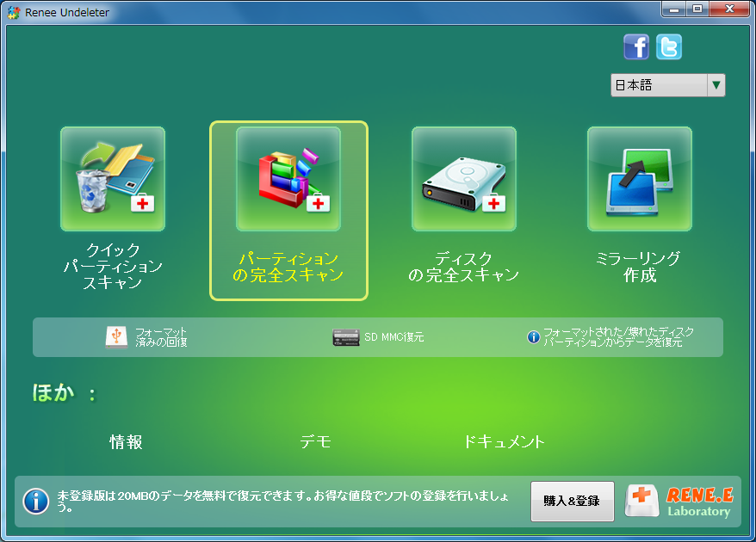This screenshot has width=756, height=542.
Task: Click the info icon next to the registration notice
Action: pyautogui.click(x=35, y=502)
